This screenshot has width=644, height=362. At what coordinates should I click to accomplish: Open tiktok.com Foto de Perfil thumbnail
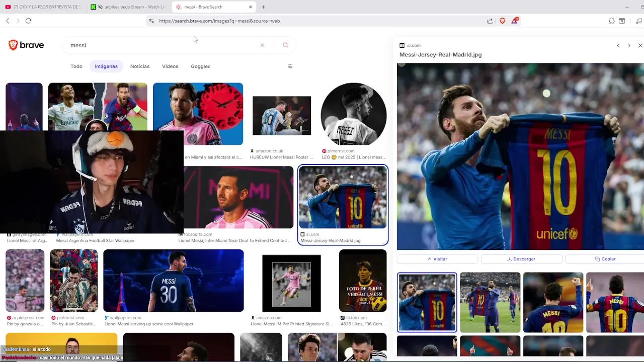point(363,281)
